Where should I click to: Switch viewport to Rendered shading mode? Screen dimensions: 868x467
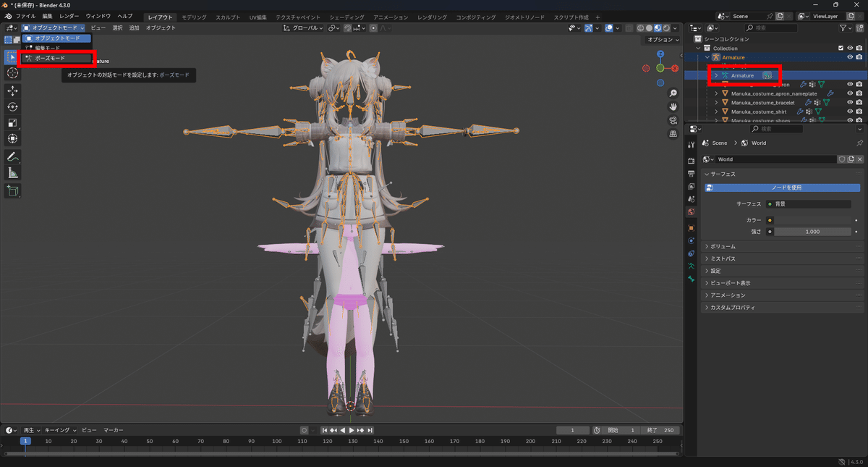point(666,28)
